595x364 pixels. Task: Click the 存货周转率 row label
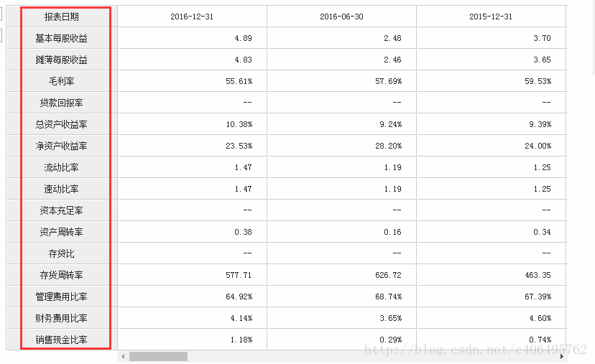click(62, 275)
